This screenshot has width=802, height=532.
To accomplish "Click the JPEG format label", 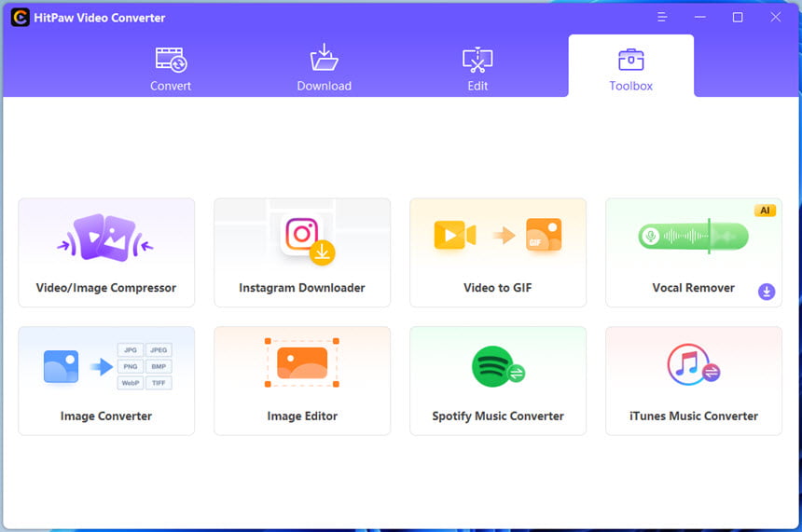I will (x=159, y=350).
